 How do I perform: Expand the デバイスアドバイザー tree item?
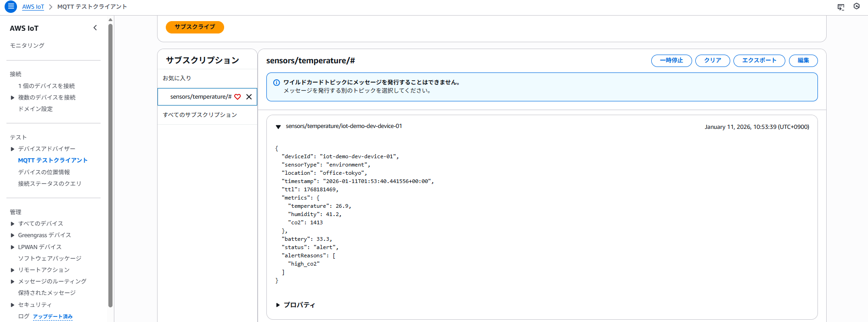(x=12, y=149)
